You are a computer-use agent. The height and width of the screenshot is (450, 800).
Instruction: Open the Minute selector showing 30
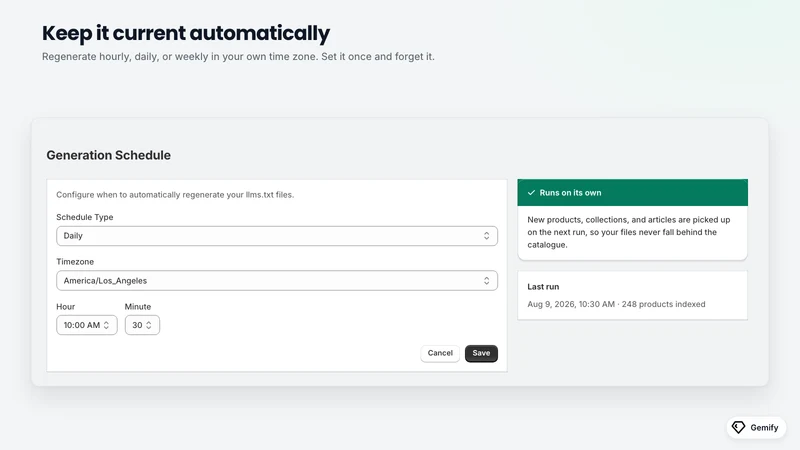click(x=142, y=325)
